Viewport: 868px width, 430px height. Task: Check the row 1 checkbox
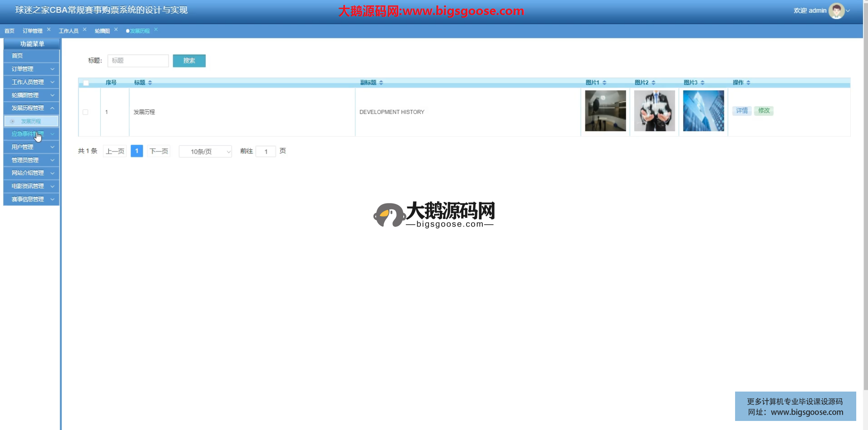coord(85,112)
